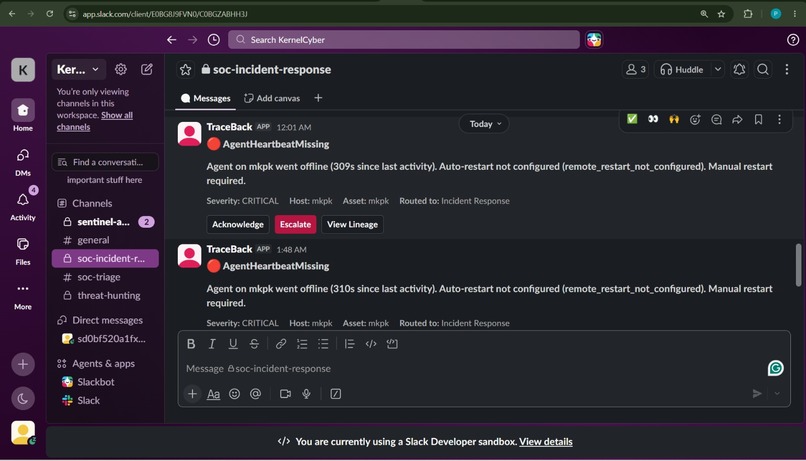The height and width of the screenshot is (461, 806).
Task: Click the red Escalate button
Action: coord(295,225)
